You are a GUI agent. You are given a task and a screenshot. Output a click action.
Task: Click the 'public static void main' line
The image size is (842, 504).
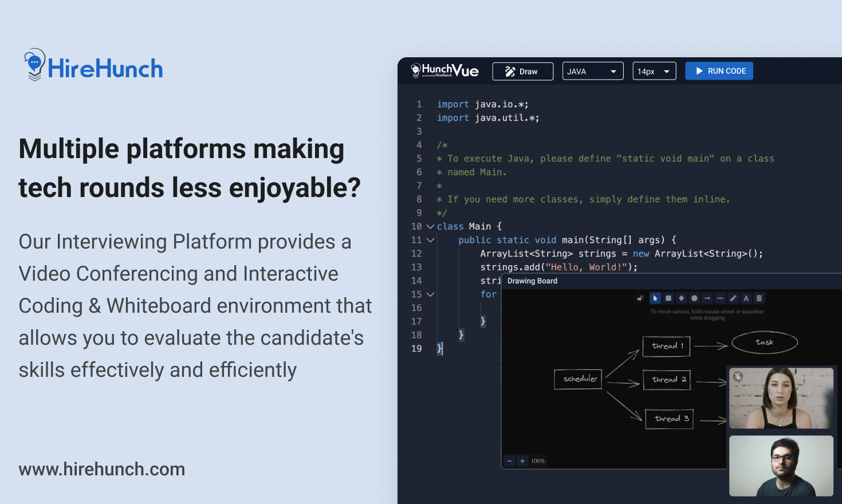coord(567,240)
